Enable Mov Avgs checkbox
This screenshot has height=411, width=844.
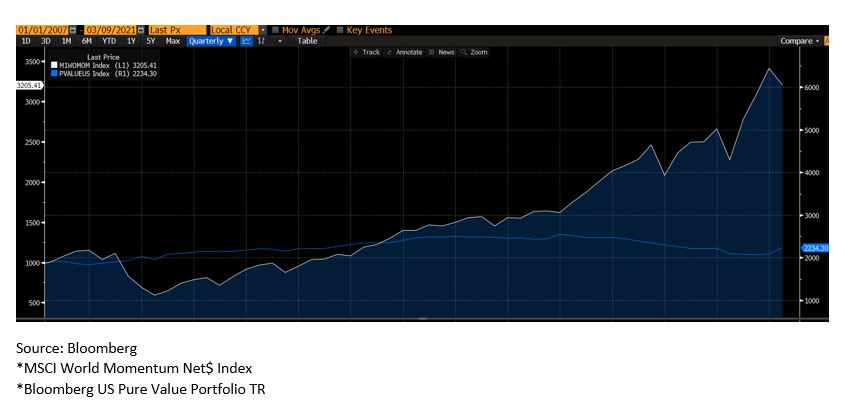276,30
